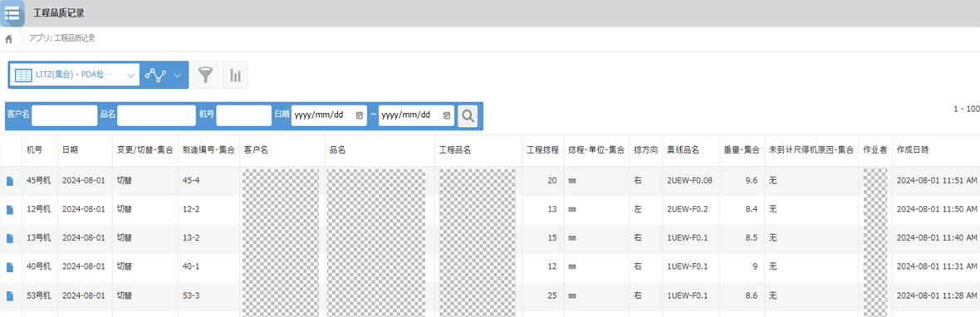This screenshot has width=980, height=317.
Task: Open calendar picker for end date
Action: pos(446,115)
